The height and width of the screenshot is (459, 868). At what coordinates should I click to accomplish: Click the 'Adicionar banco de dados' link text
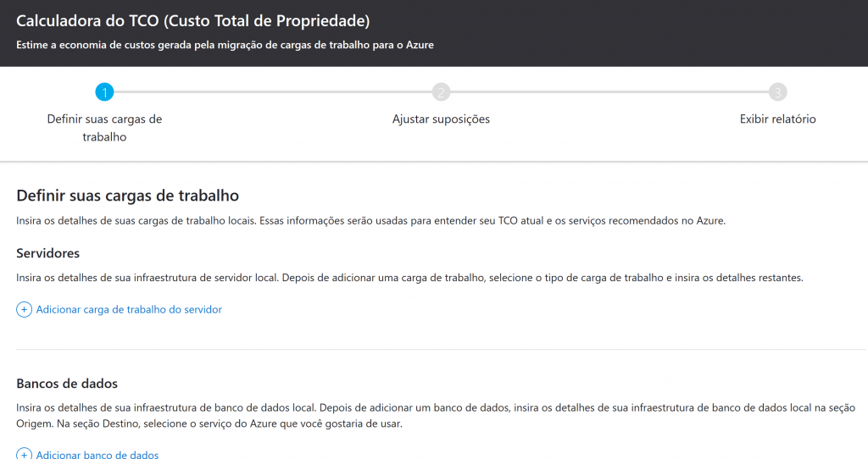point(97,455)
